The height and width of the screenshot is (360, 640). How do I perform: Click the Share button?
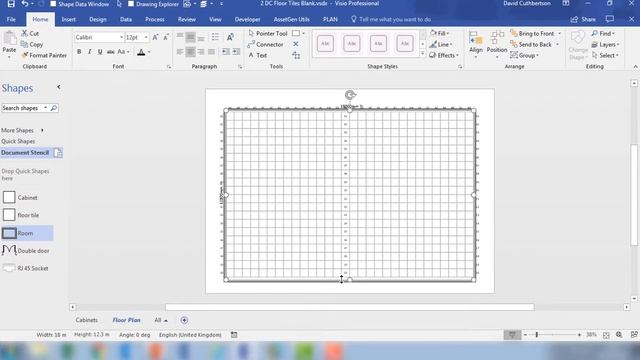pos(583,19)
